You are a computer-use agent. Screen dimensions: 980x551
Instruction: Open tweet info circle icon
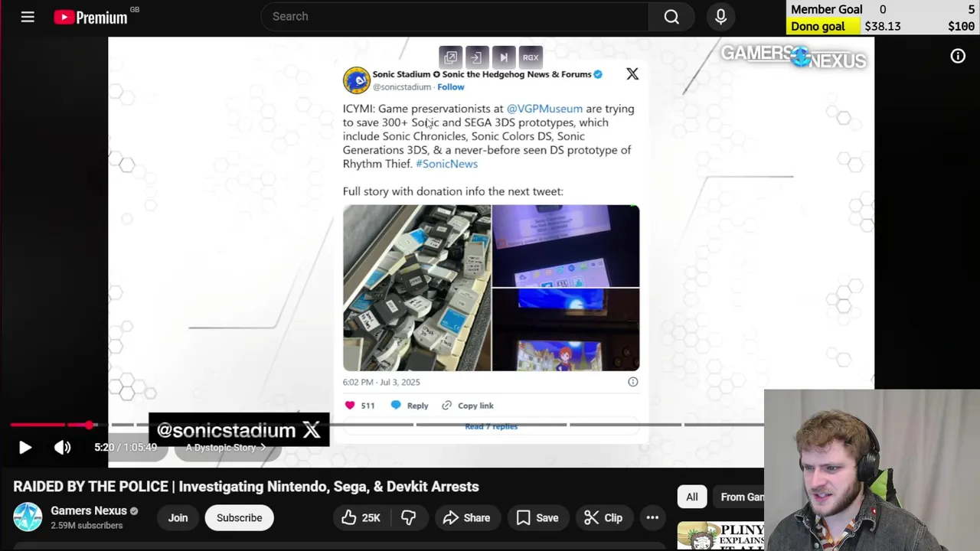pyautogui.click(x=632, y=382)
